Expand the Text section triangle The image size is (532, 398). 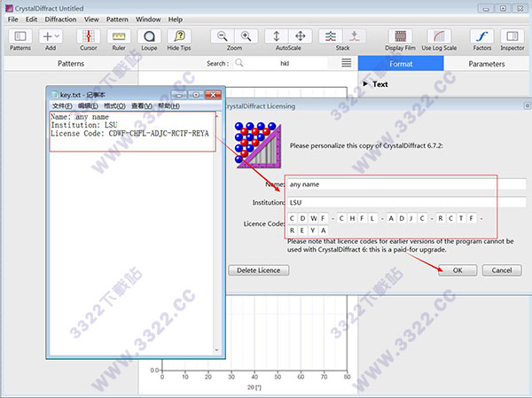point(365,84)
